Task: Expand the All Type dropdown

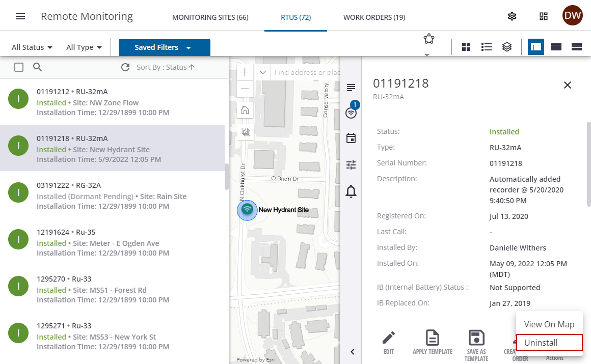Action: pyautogui.click(x=84, y=47)
